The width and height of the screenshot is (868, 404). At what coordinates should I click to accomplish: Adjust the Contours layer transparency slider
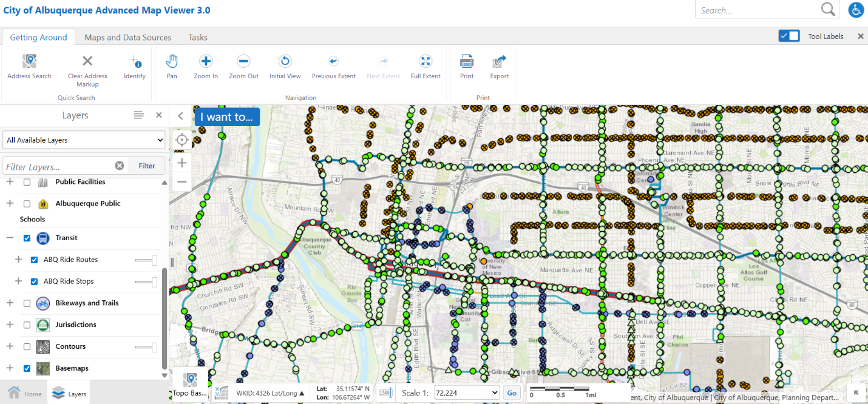(x=154, y=347)
